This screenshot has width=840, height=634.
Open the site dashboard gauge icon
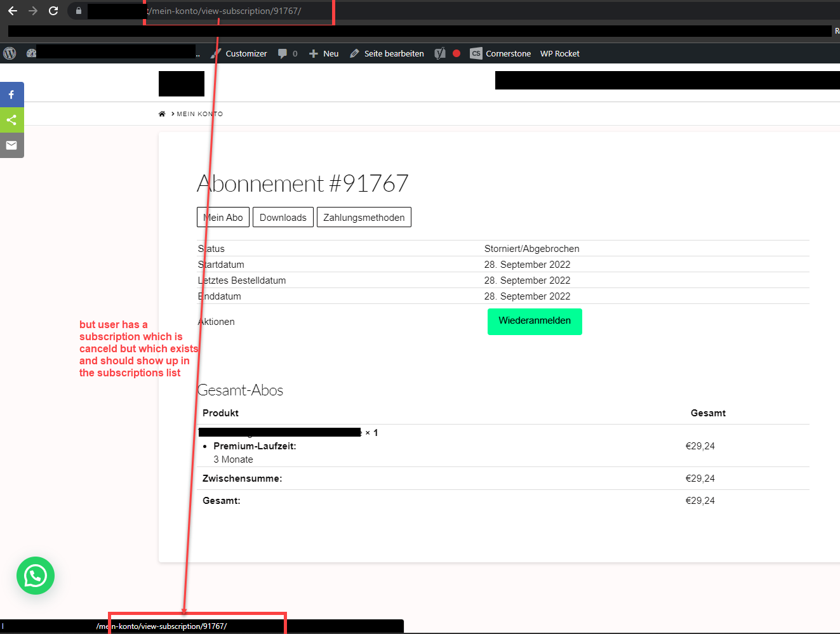(x=31, y=53)
